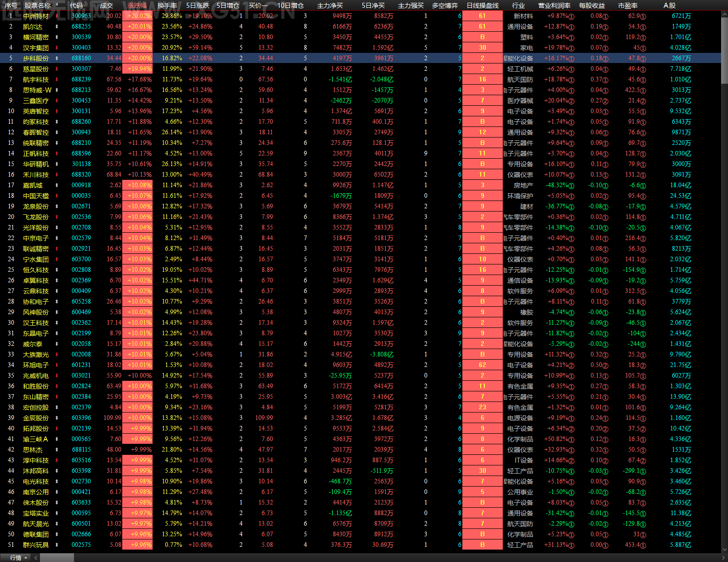The image size is (728, 562).
Task: Click the marker icon beside 英唐智控
Action: (x=57, y=111)
